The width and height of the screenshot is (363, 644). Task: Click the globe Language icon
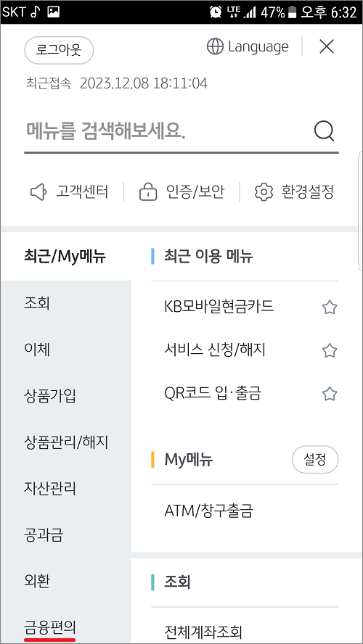pyautogui.click(x=215, y=47)
